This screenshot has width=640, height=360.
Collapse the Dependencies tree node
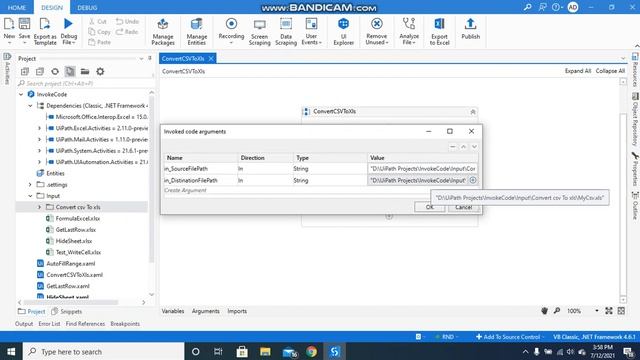point(30,106)
